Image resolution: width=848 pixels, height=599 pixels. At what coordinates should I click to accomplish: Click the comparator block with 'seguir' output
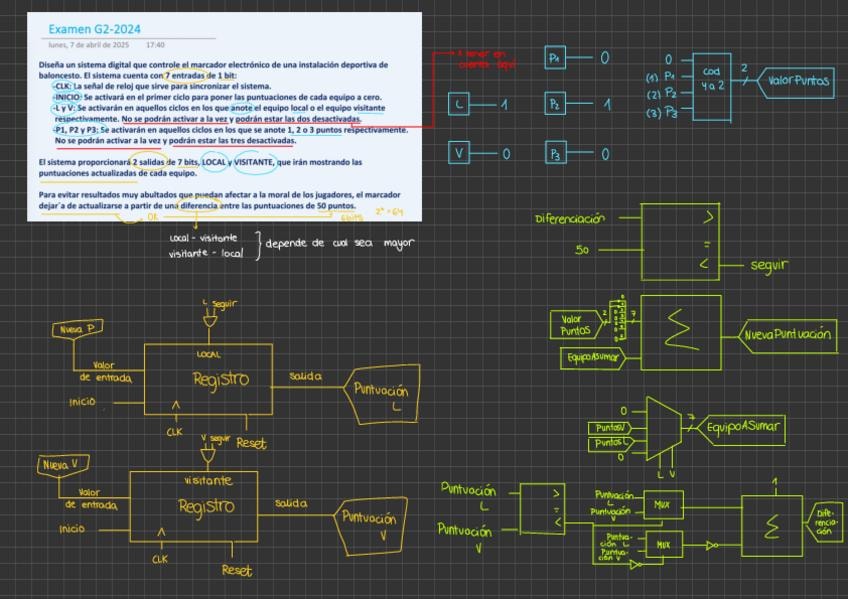[680, 238]
